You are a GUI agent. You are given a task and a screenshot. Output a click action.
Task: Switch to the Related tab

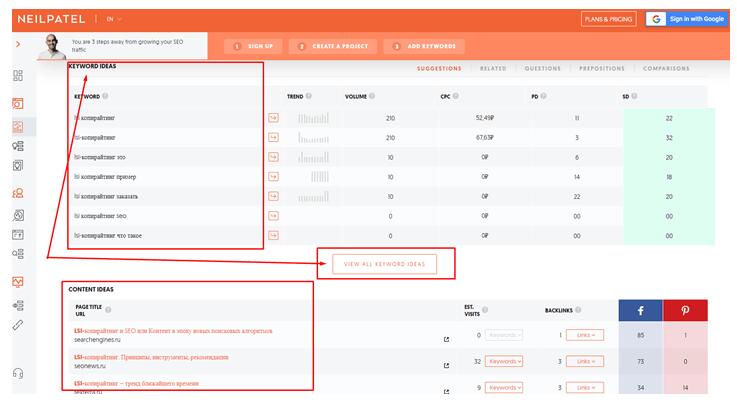point(492,69)
